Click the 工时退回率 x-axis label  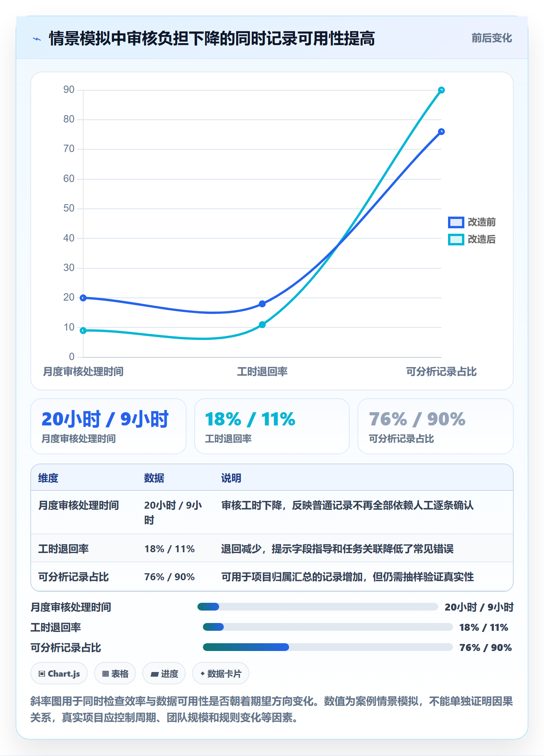click(x=262, y=372)
